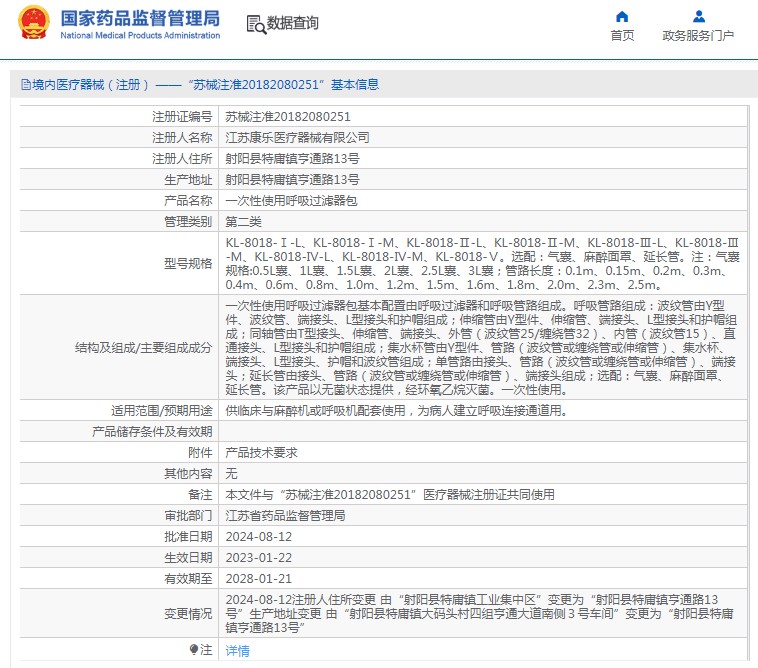Select registration number 苏械注准20182080251 cell

click(x=288, y=116)
